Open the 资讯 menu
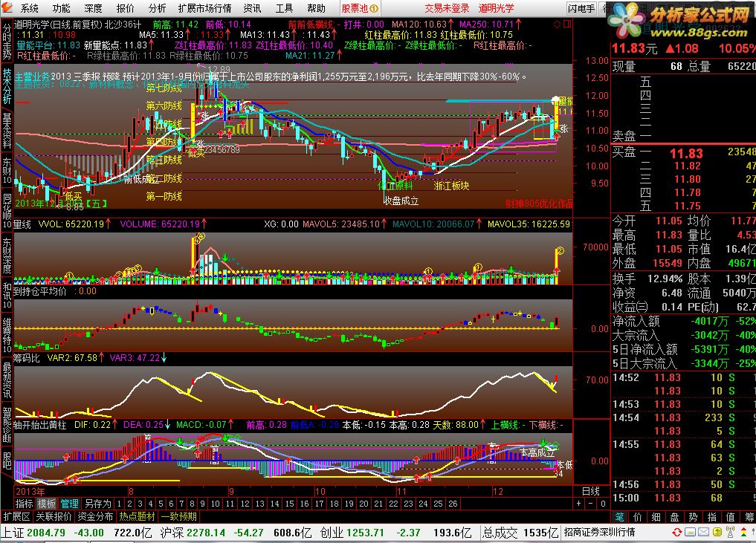The image size is (756, 543). (252, 8)
